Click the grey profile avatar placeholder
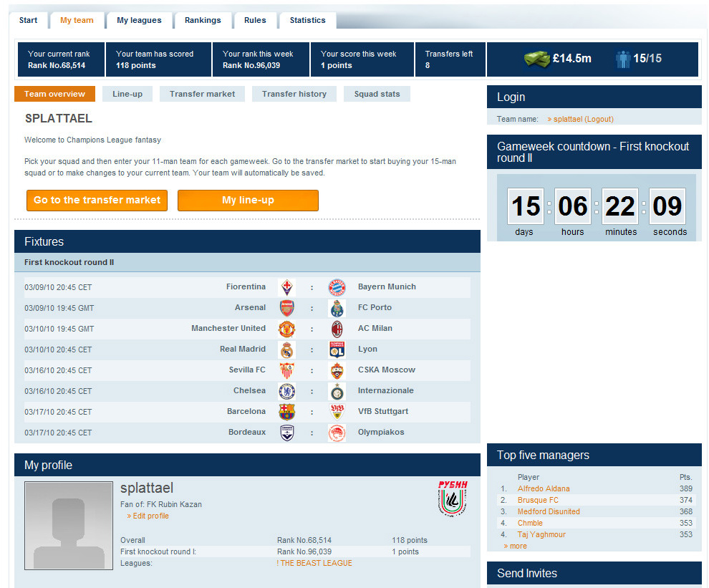This screenshot has width=709, height=588. pos(69,526)
